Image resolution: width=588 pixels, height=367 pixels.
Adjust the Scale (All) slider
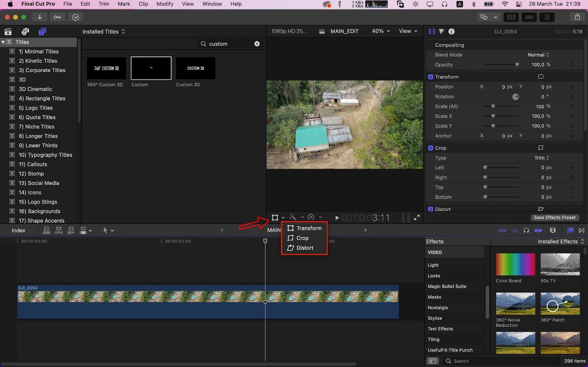(x=493, y=106)
